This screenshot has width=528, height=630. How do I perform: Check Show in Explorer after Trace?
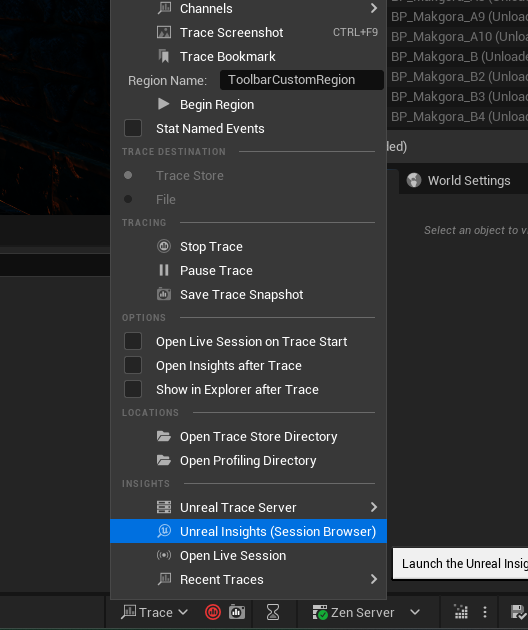point(133,389)
